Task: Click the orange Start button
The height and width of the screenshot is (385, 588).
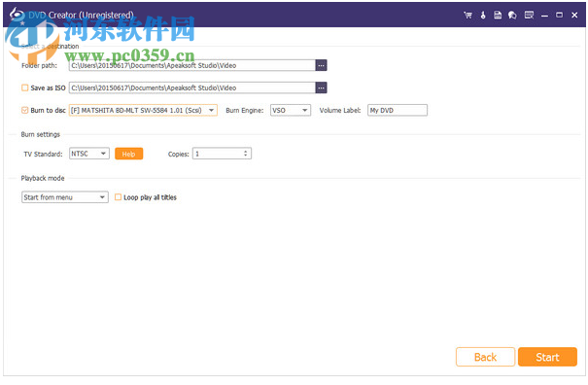Action: [547, 357]
